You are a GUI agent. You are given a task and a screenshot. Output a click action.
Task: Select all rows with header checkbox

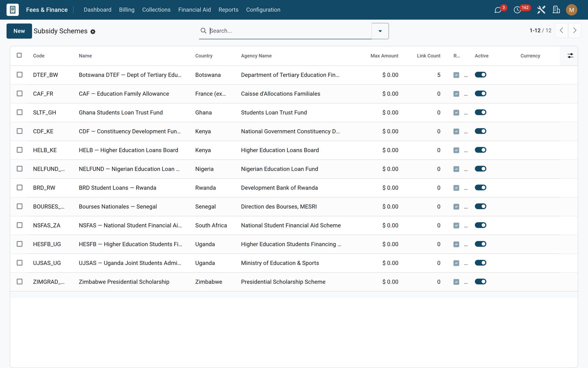19,55
